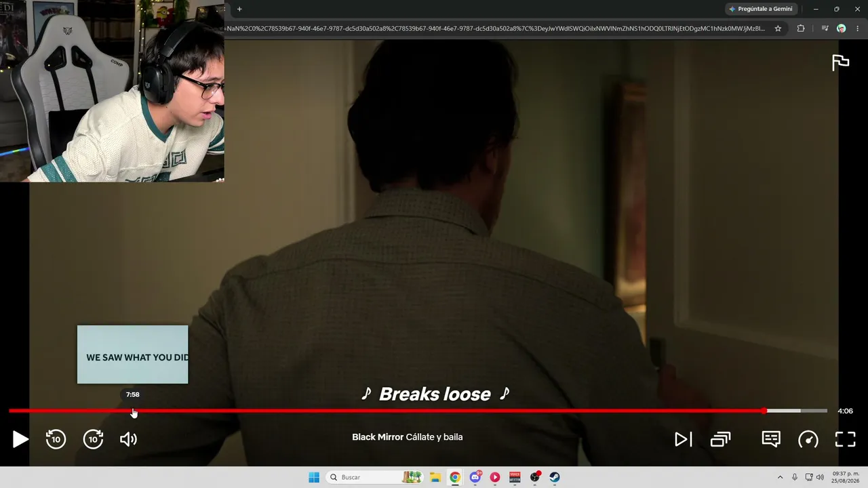Screen dimensions: 868x488
Task: Open the Voicemeeter taskbar app
Action: click(x=515, y=477)
